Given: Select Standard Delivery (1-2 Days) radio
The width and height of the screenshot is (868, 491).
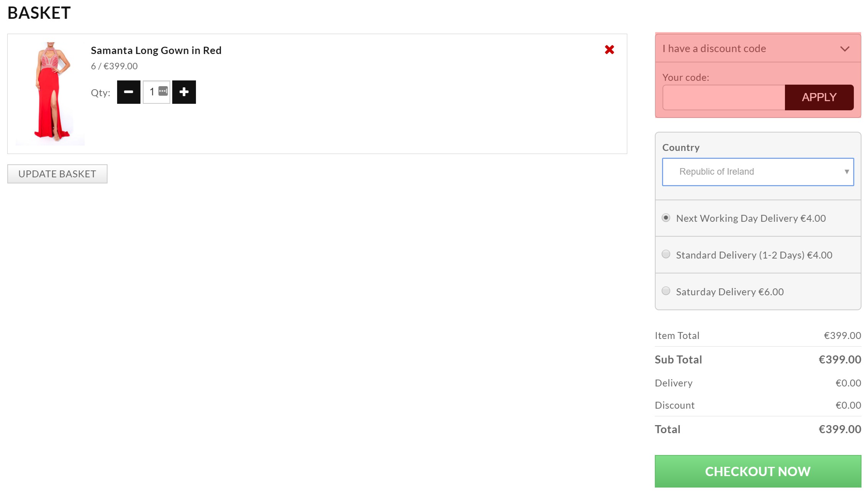Looking at the screenshot, I should [666, 254].
